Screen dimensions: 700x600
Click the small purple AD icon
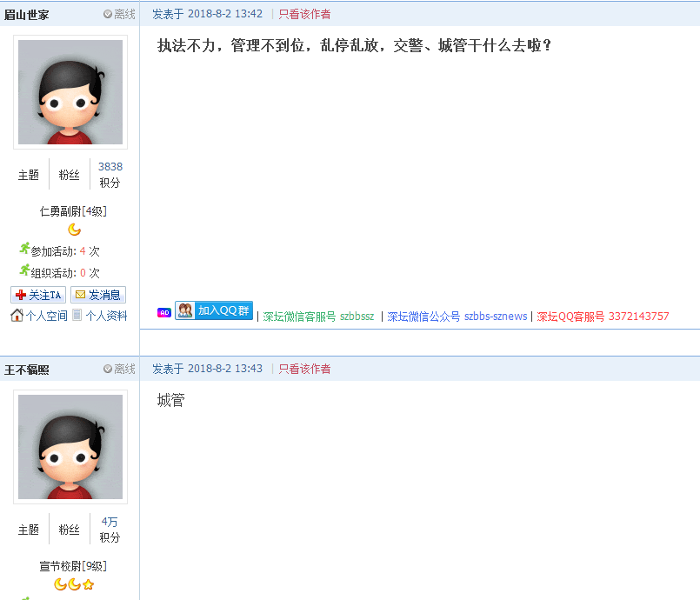(163, 313)
